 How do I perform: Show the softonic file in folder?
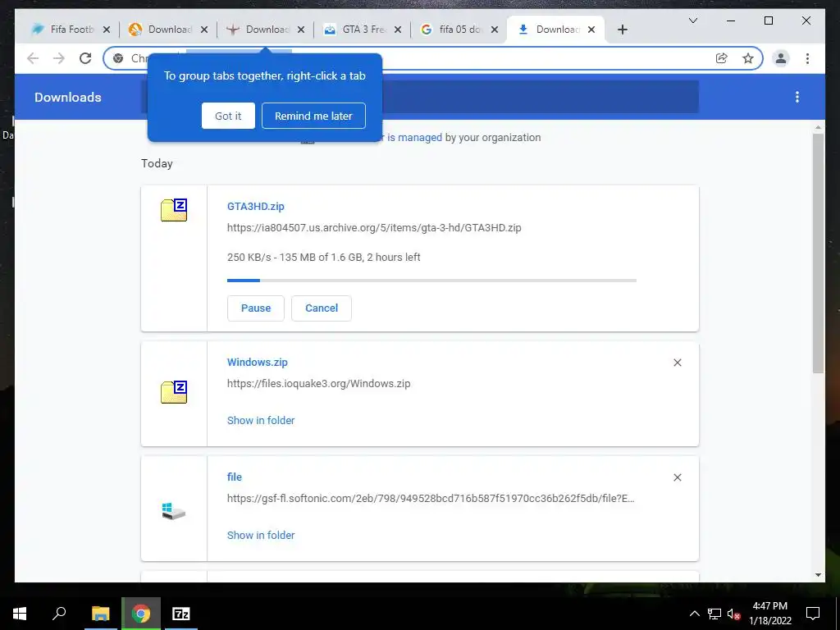click(x=261, y=535)
